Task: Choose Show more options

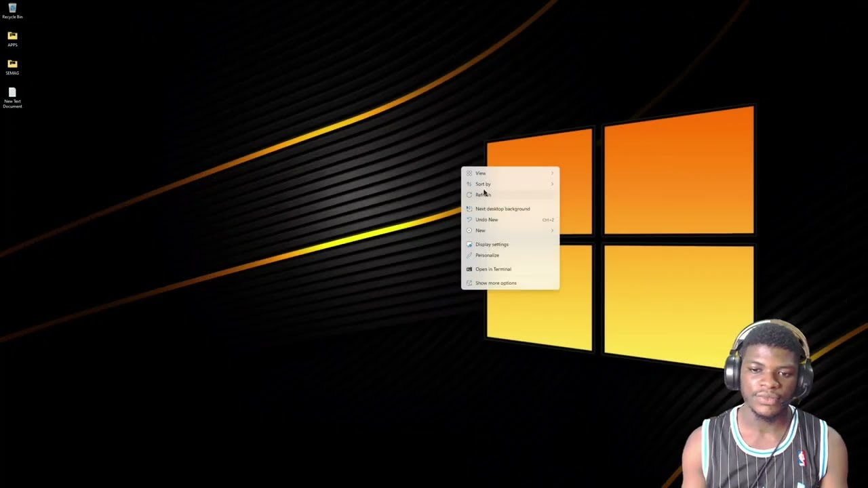Action: point(510,283)
